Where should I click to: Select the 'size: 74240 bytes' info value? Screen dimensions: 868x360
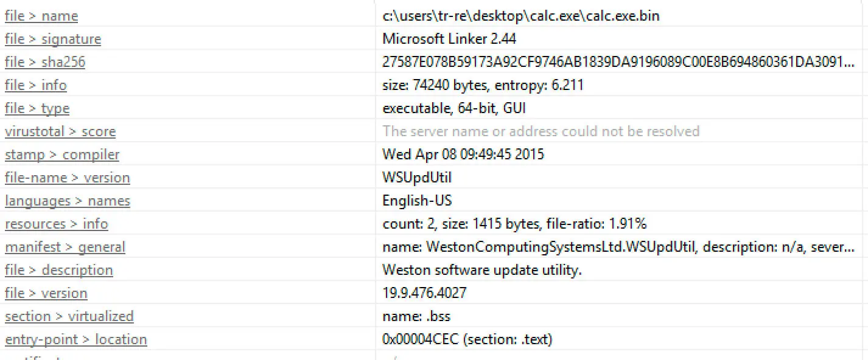pos(483,86)
